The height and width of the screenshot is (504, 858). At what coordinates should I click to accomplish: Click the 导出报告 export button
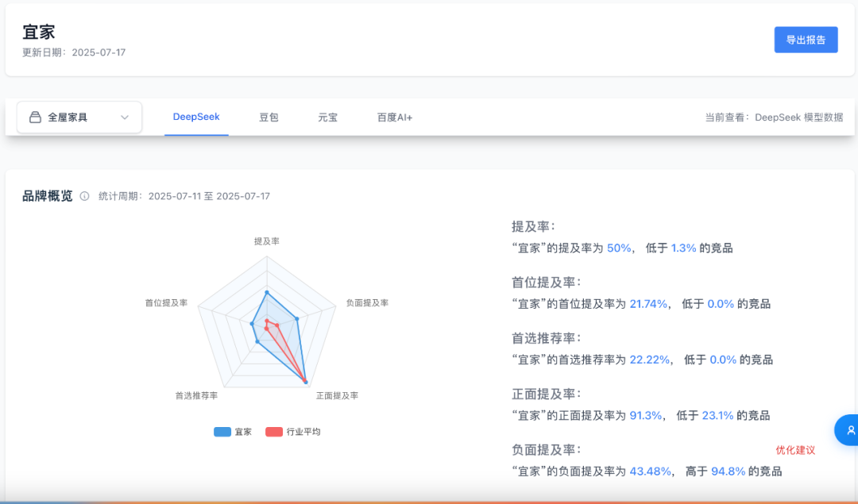tap(806, 40)
